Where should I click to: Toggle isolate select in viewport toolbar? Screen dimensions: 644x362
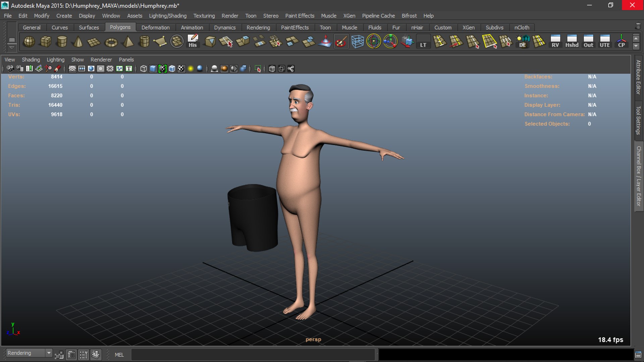pos(258,69)
